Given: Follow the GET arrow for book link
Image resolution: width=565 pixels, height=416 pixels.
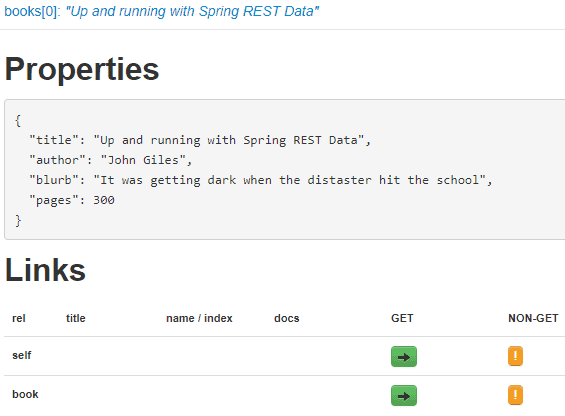Looking at the screenshot, I should point(404,395).
